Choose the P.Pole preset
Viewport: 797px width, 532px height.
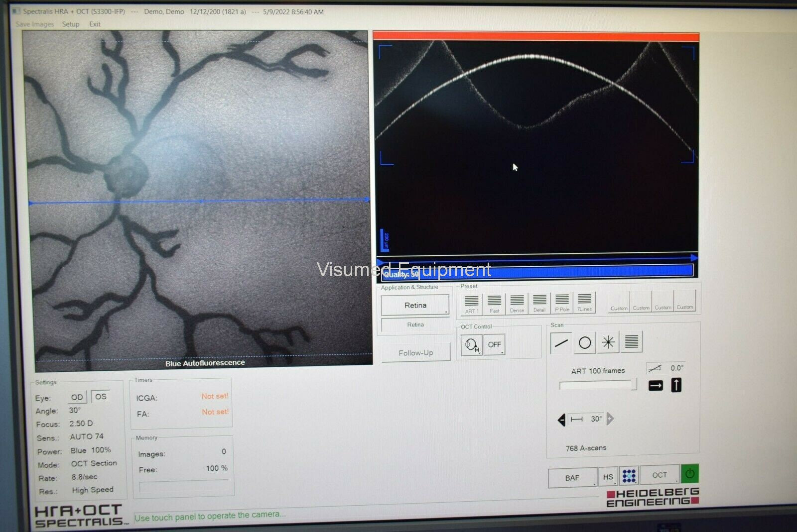pyautogui.click(x=562, y=303)
